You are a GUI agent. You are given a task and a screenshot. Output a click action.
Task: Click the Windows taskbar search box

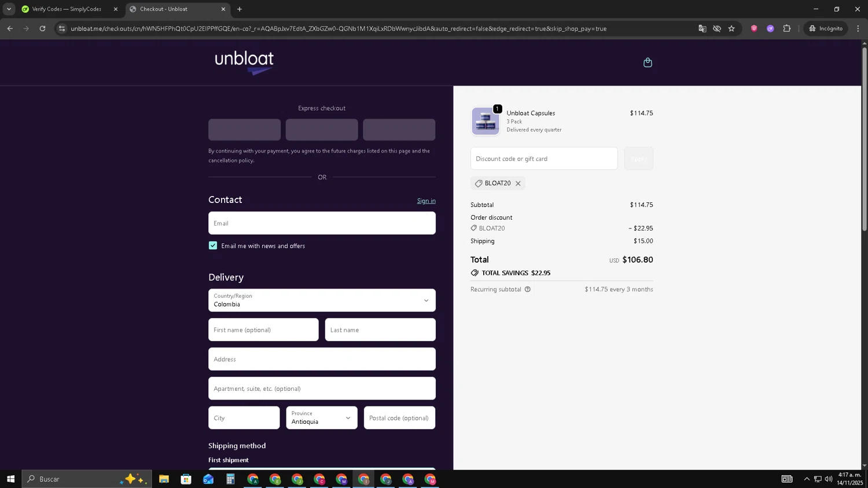(87, 479)
